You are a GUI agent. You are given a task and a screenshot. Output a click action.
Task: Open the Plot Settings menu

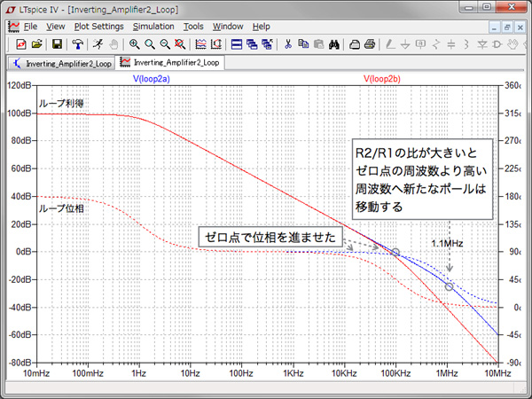(x=99, y=27)
